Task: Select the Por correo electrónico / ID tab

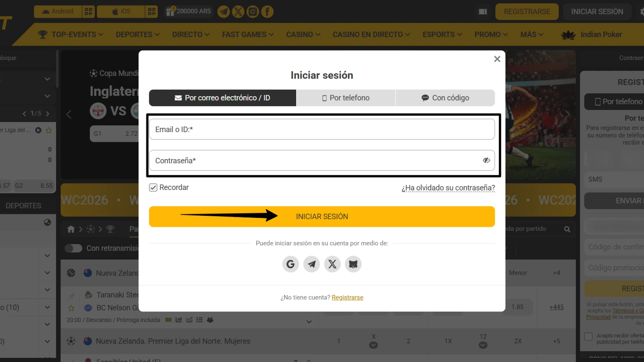Action: coord(222,98)
